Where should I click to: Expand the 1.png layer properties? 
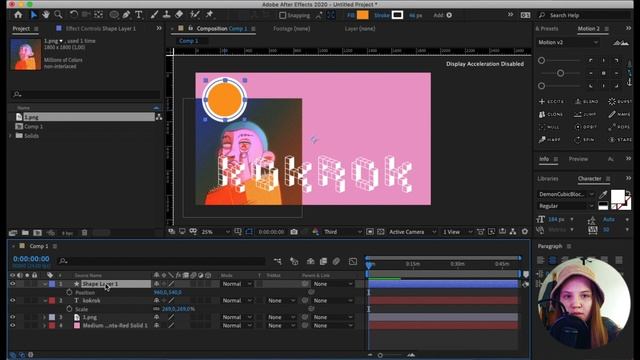(44, 317)
